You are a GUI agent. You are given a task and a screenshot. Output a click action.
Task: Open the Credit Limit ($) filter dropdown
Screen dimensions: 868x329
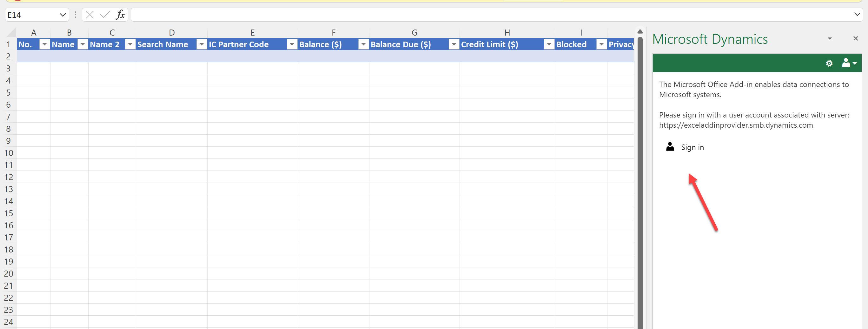[x=549, y=44]
